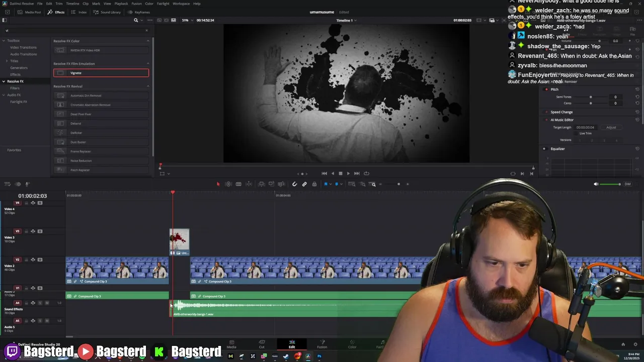Reset the Pitch section in Inspector
Screen dimensions: 644x362
point(637,89)
